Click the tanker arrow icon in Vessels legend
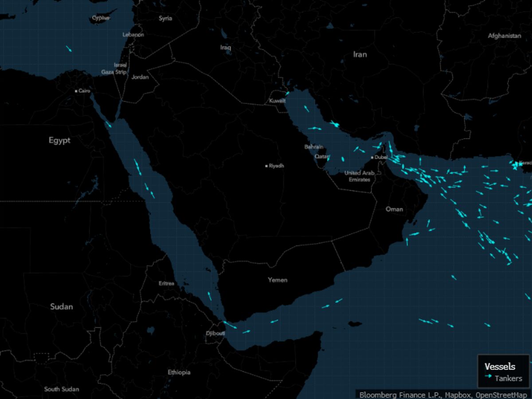 click(488, 376)
